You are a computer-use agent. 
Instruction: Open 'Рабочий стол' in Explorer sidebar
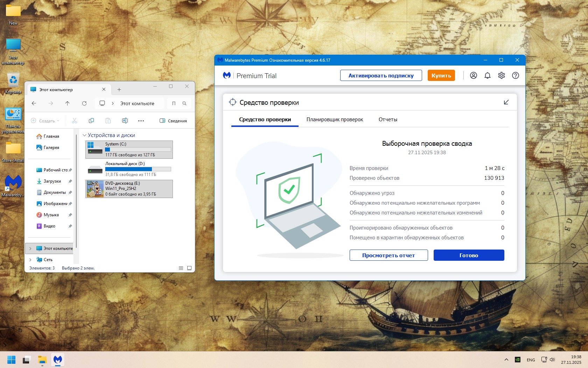tap(52, 170)
